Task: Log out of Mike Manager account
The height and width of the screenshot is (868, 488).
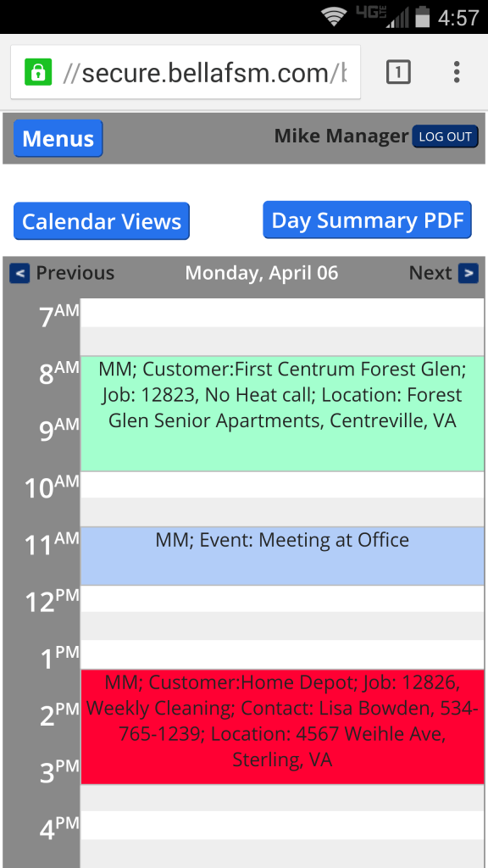Action: point(445,136)
